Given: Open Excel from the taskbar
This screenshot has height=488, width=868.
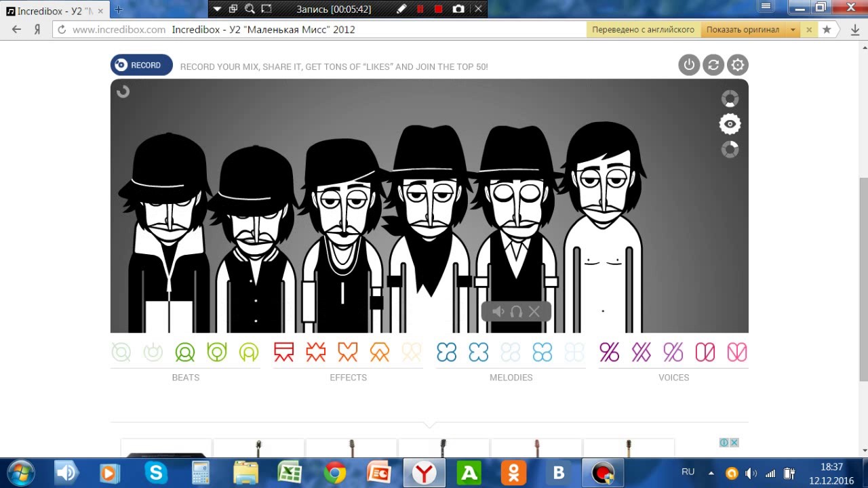Looking at the screenshot, I should coord(290,472).
